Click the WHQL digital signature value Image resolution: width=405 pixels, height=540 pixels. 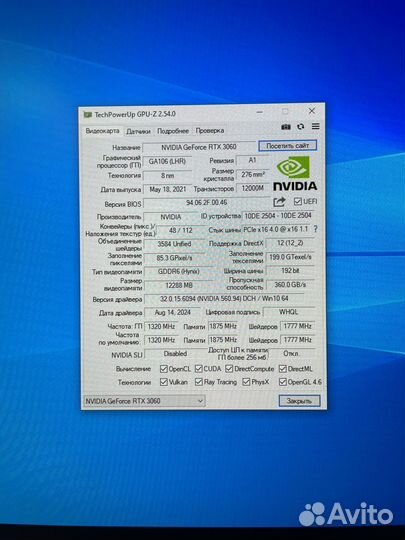point(289,312)
